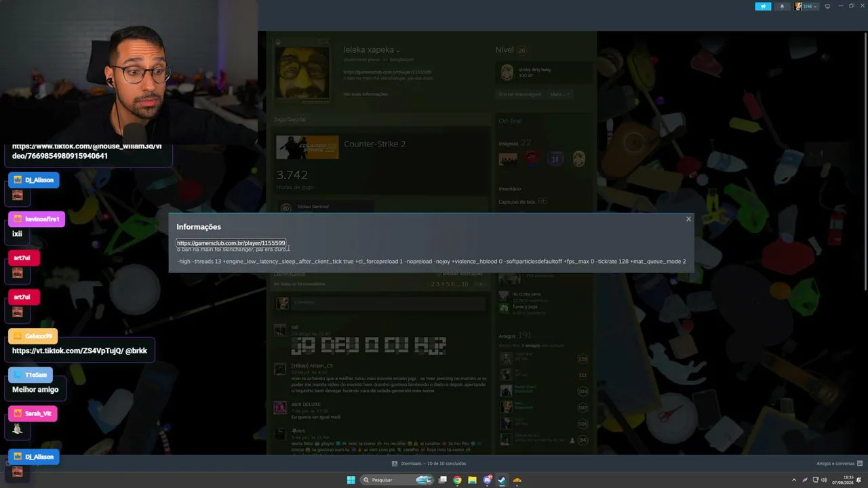This screenshot has width=868, height=488.
Task: Open the orange app after Steam in taskbar
Action: click(517, 480)
